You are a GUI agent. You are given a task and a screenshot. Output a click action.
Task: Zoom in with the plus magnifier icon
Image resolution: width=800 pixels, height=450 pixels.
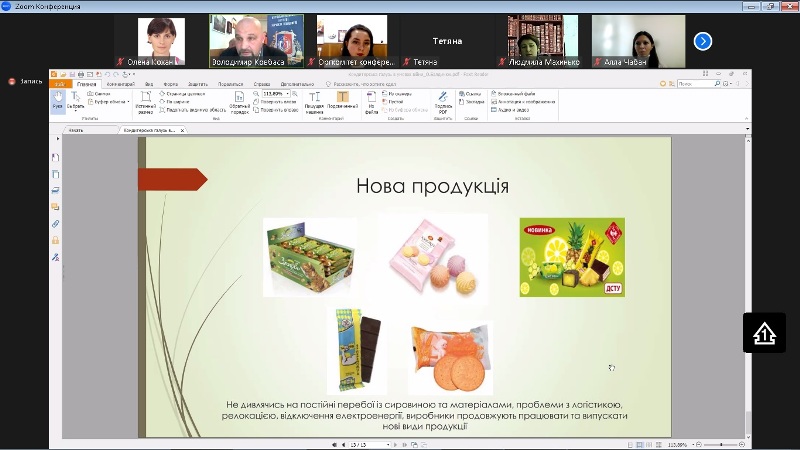295,94
